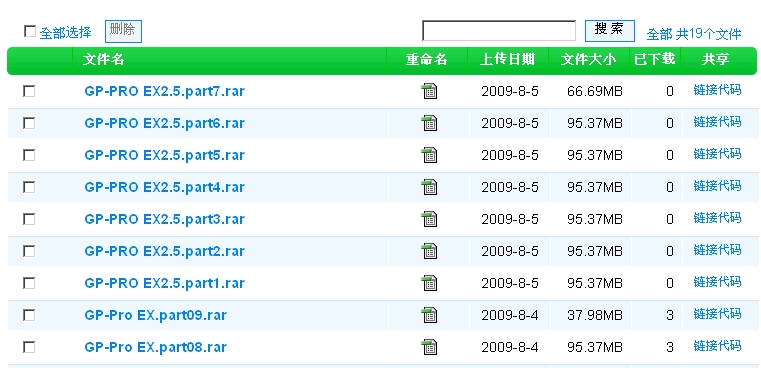Check the box for GP-PRO EX2.5.part3.rar

coord(29,219)
